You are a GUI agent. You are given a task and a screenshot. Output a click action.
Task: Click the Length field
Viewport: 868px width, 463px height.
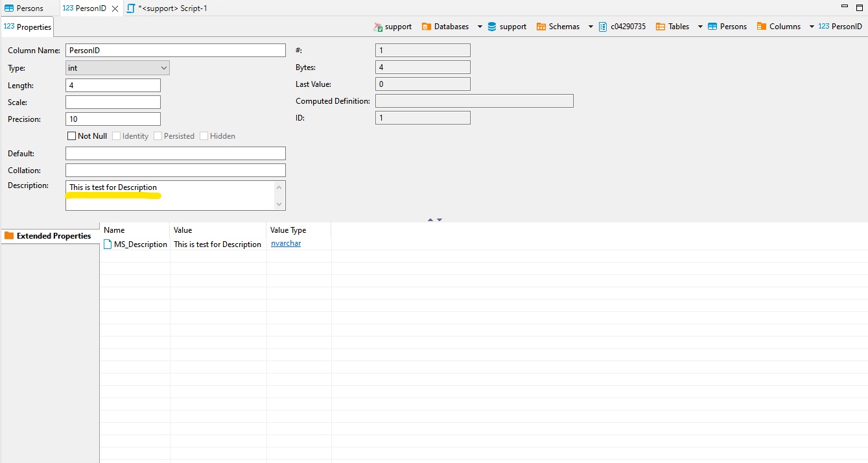click(113, 85)
